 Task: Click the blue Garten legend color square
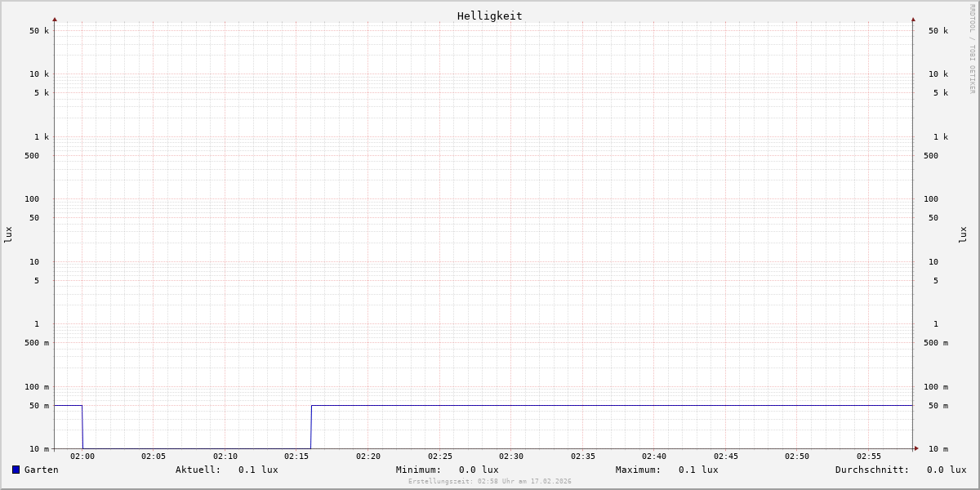tap(16, 470)
